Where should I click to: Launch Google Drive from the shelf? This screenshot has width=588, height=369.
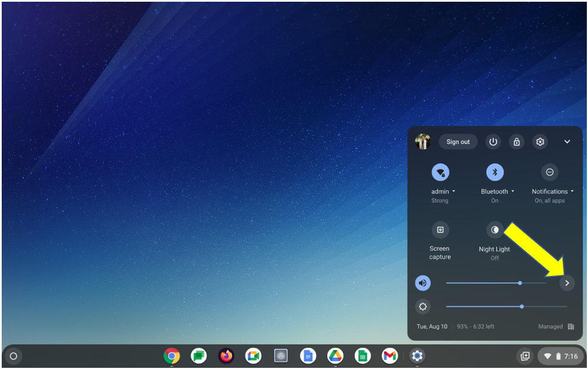[x=335, y=356]
